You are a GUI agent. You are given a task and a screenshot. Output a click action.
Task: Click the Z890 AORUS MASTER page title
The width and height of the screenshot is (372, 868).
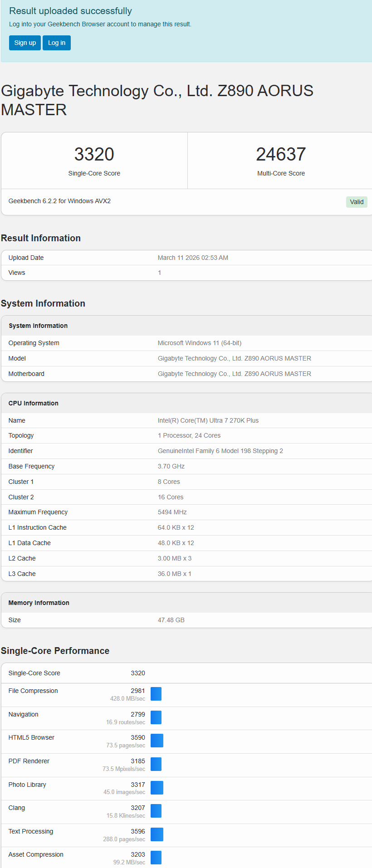[157, 100]
